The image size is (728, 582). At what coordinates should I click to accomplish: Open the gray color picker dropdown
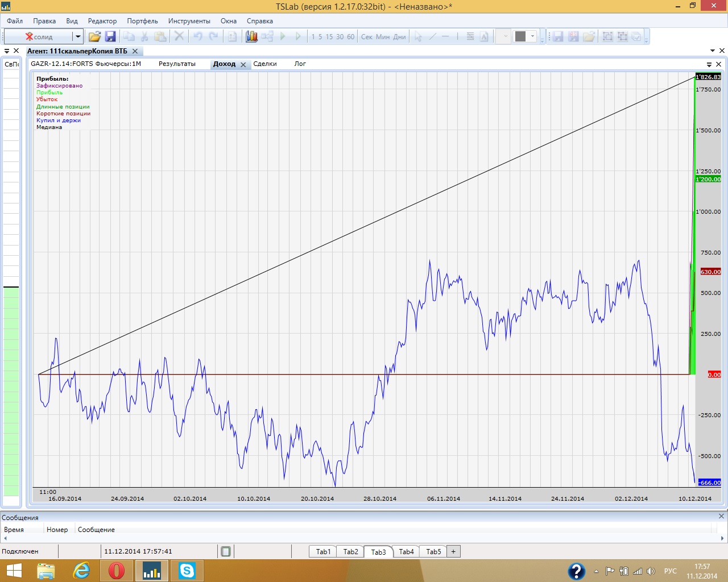tap(533, 36)
